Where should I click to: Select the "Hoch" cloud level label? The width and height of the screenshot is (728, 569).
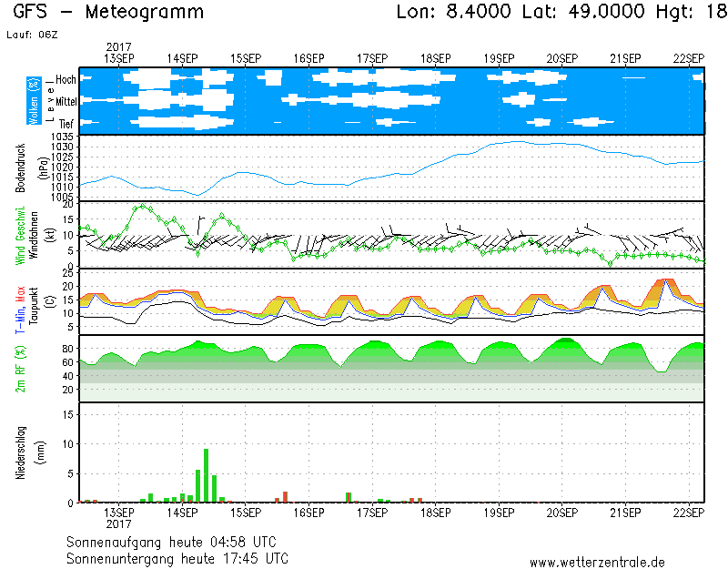click(66, 79)
